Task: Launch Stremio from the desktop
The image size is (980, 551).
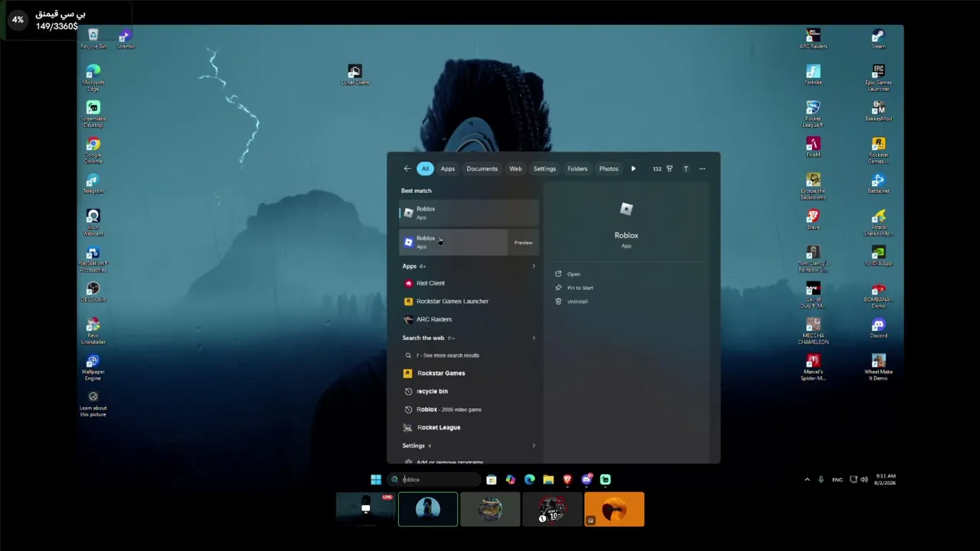Action: pyautogui.click(x=126, y=39)
